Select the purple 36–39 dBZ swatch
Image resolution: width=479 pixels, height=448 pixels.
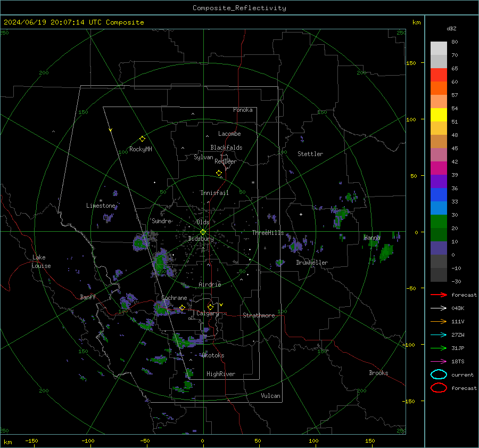[439, 182]
